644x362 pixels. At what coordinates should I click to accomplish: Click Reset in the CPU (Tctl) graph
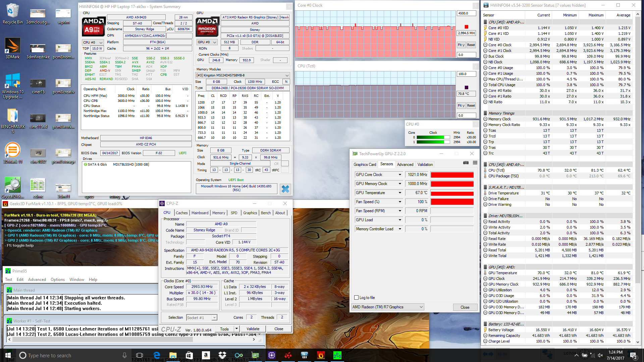(x=471, y=106)
